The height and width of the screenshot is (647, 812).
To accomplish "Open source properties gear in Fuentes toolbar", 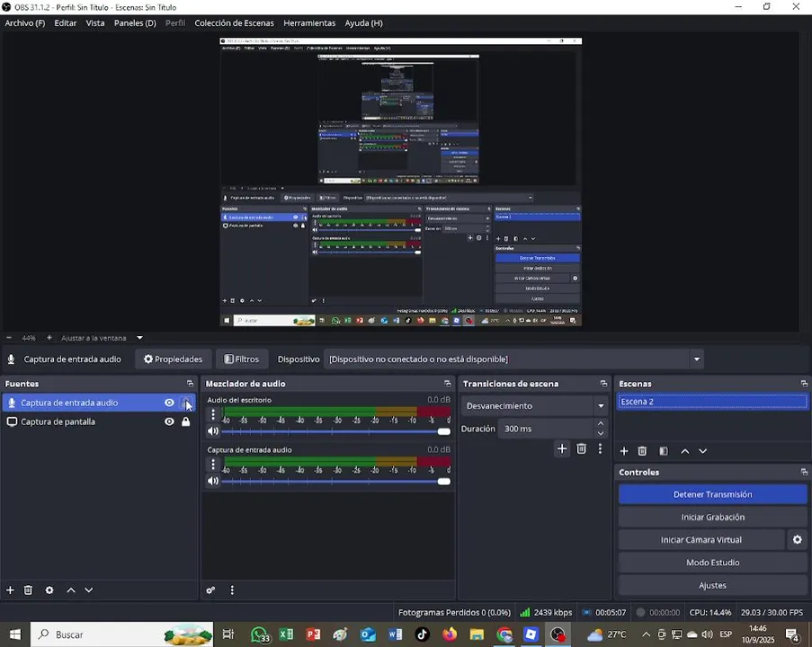I will click(x=49, y=589).
